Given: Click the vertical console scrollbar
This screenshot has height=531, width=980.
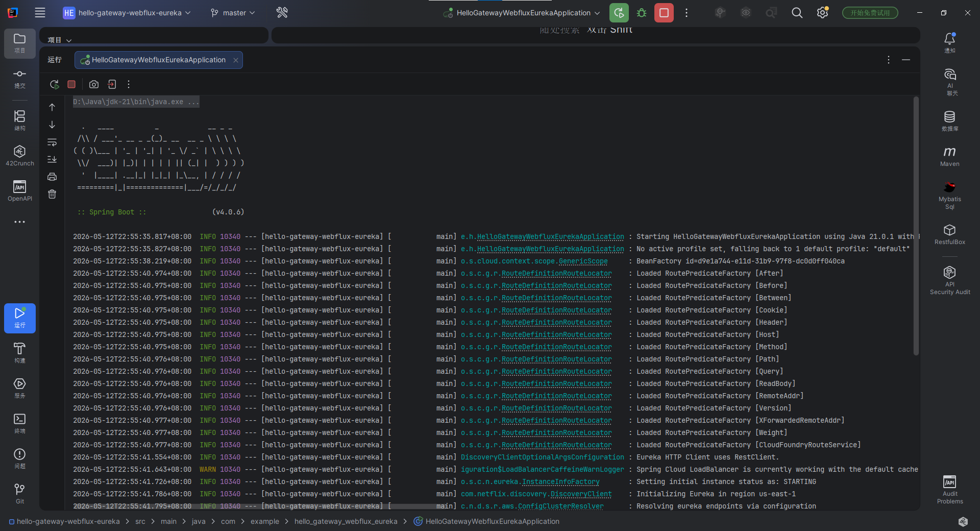Looking at the screenshot, I should tap(916, 226).
